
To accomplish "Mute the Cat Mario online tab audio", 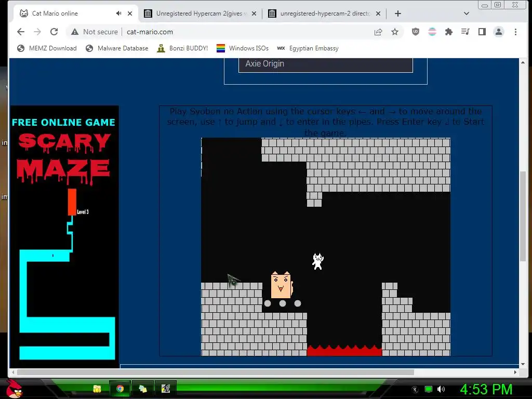I will click(118, 13).
